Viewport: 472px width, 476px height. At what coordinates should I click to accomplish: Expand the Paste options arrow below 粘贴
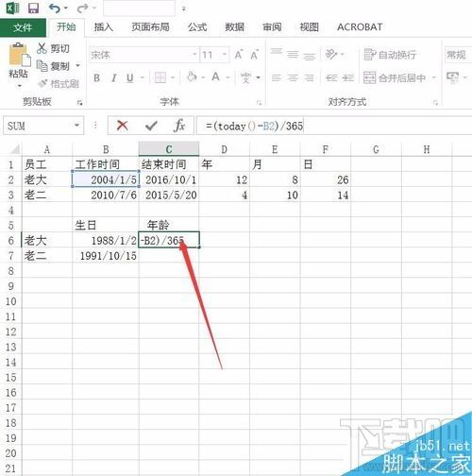pyautogui.click(x=20, y=85)
